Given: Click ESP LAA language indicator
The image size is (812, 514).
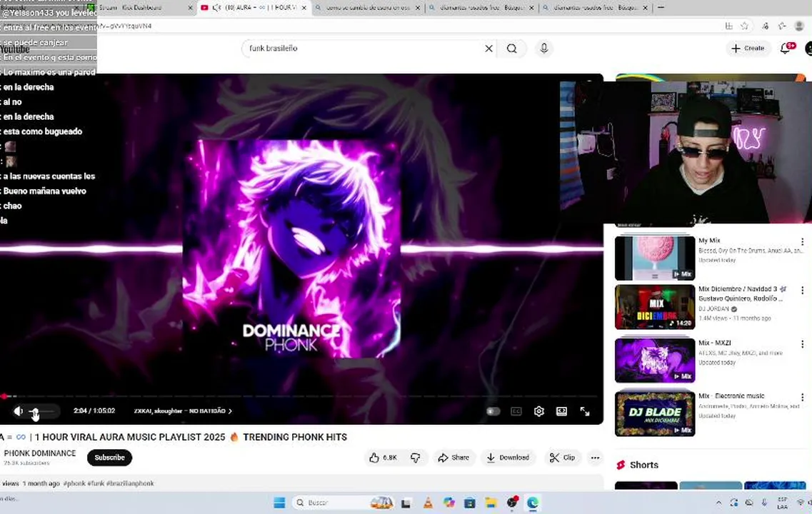Looking at the screenshot, I should coord(782,503).
